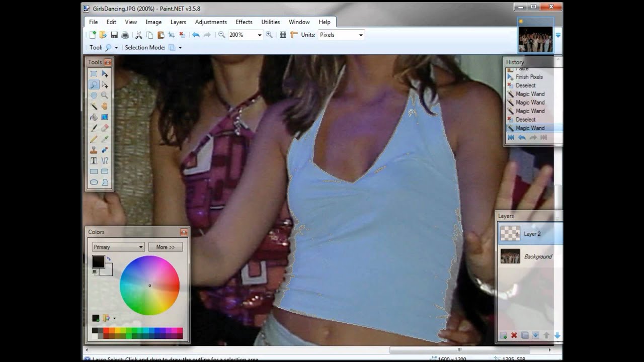Click the More >> button in Colors
This screenshot has height=362, width=644.
[166, 247]
